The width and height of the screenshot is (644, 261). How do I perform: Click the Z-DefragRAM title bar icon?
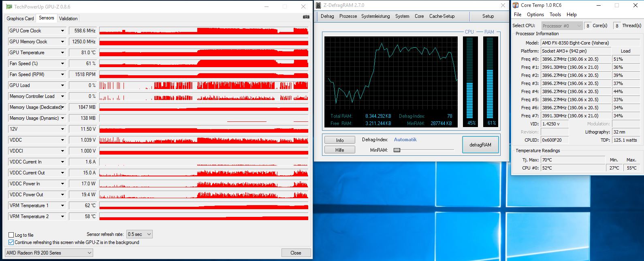(319, 5)
